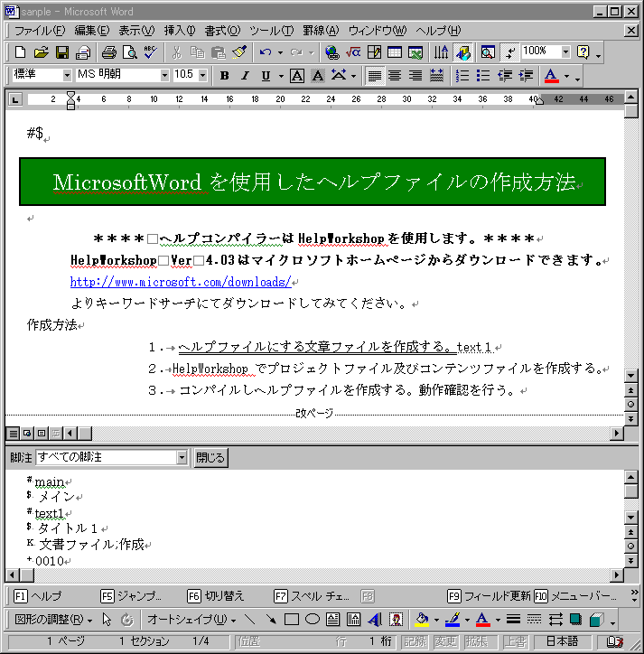Open the 罫線(A) menu
Viewport: 644px width, 654px height.
click(318, 31)
